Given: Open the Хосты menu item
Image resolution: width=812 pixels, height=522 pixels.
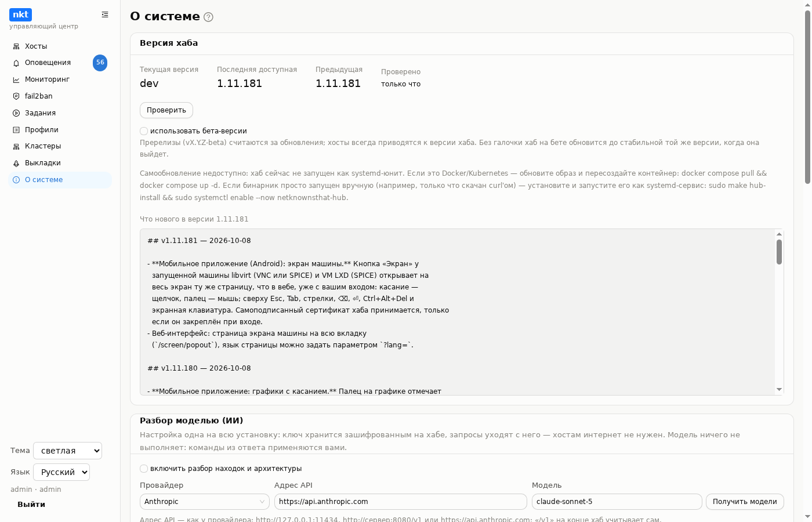Looking at the screenshot, I should [x=60, y=46].
